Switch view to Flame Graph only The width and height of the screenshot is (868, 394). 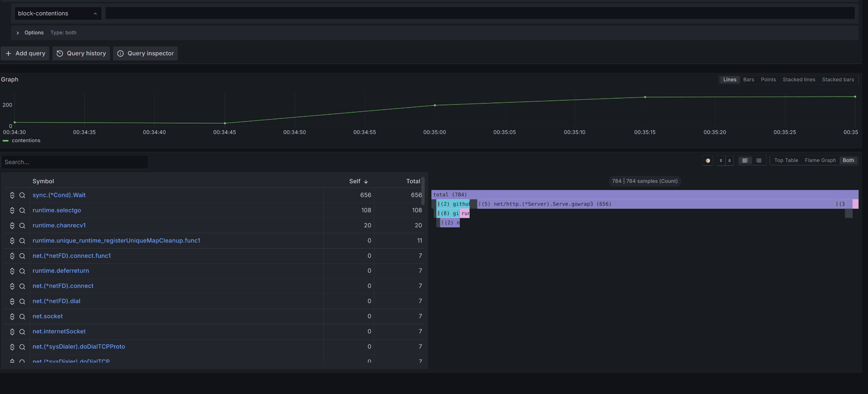pos(820,160)
